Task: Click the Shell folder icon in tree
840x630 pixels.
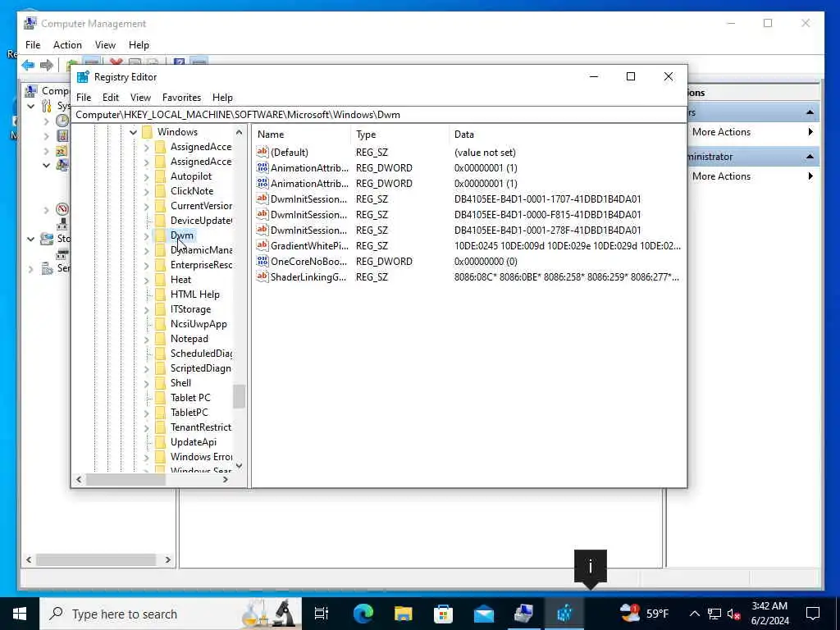Action: pyautogui.click(x=160, y=382)
